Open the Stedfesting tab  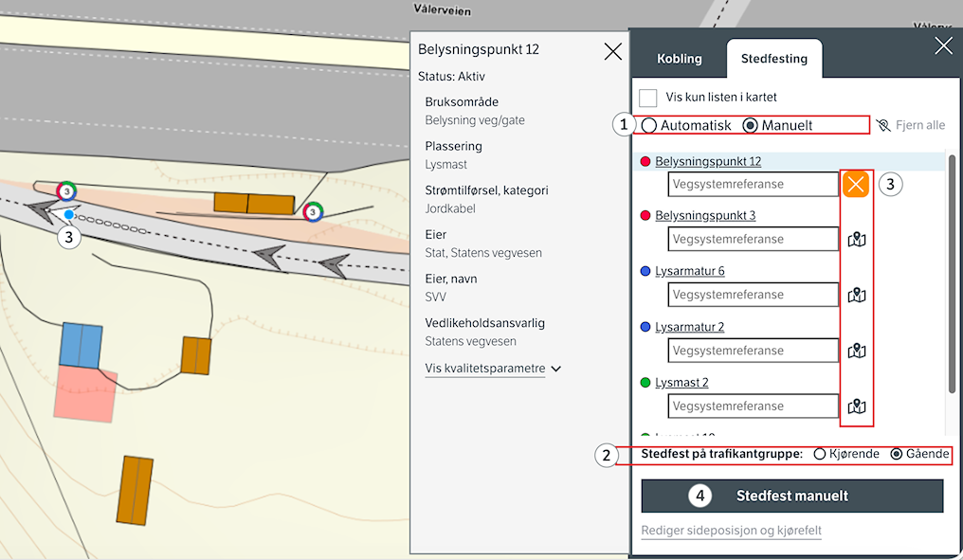(774, 59)
